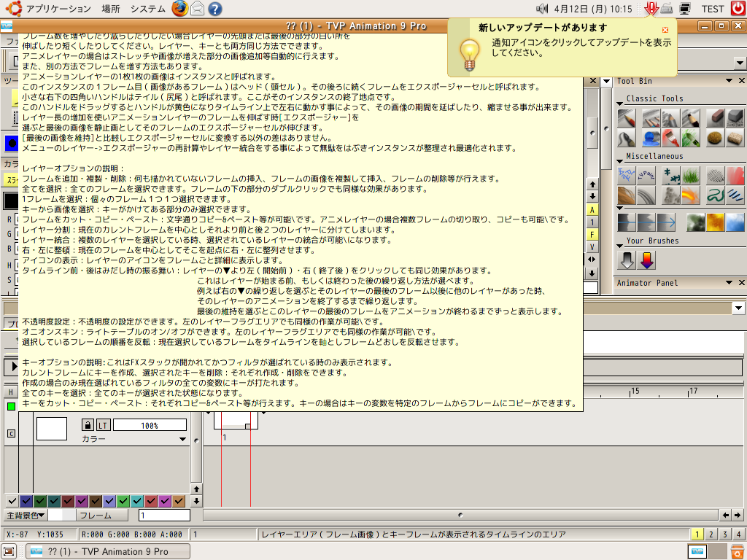Image resolution: width=747 pixels, height=560 pixels.
Task: Toggle the layer lock icon
Action: (88, 425)
